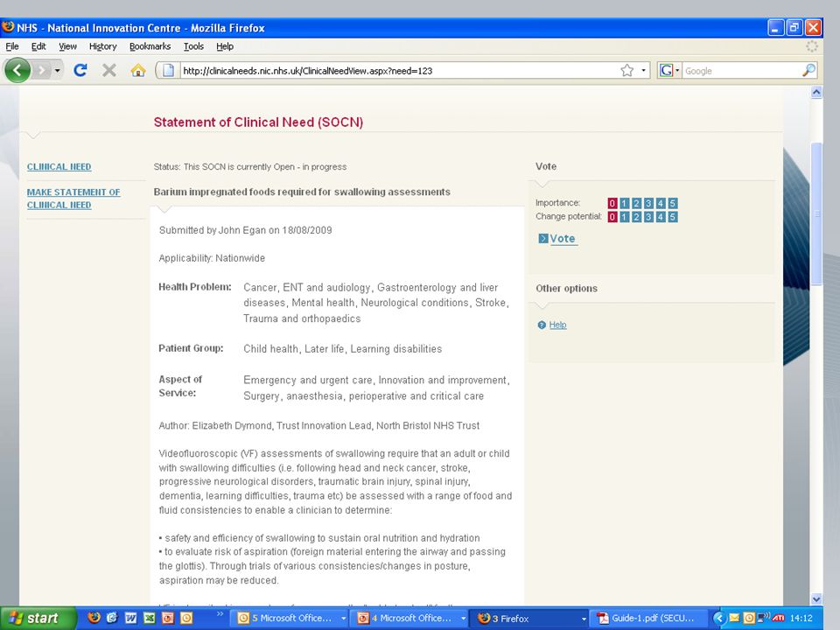Screen dimensions: 840x630
Task: Submit with the Vote link
Action: (563, 238)
